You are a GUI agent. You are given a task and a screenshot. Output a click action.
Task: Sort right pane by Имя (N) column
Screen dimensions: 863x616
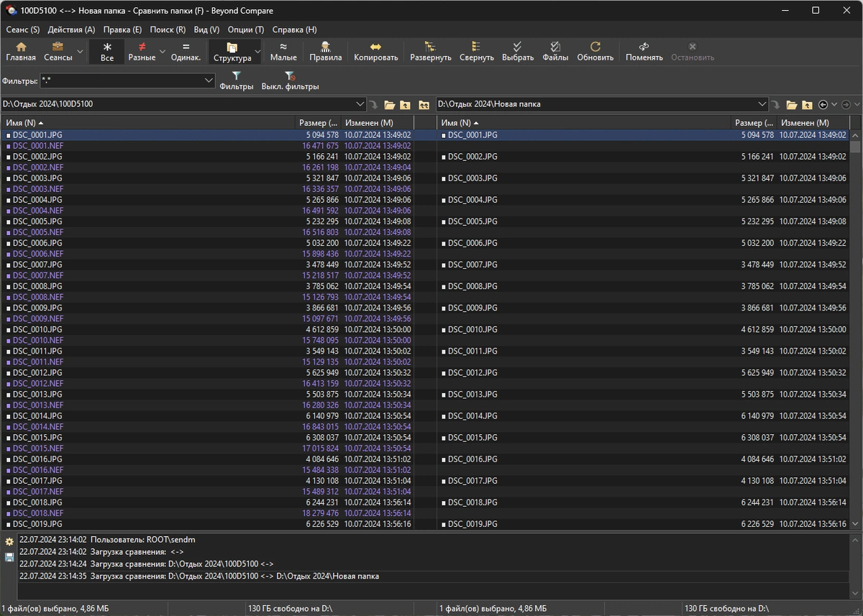click(585, 123)
